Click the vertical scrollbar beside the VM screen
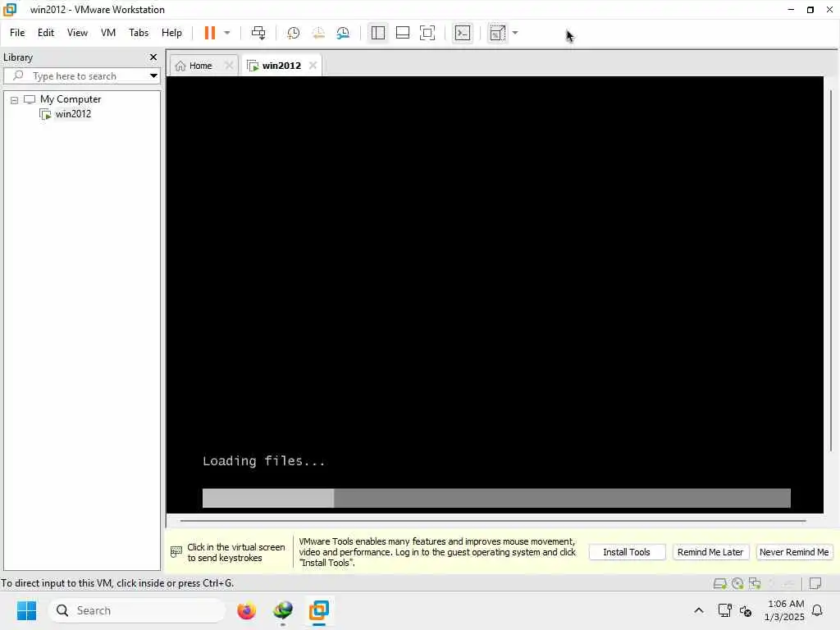Image resolution: width=840 pixels, height=630 pixels. point(831,271)
